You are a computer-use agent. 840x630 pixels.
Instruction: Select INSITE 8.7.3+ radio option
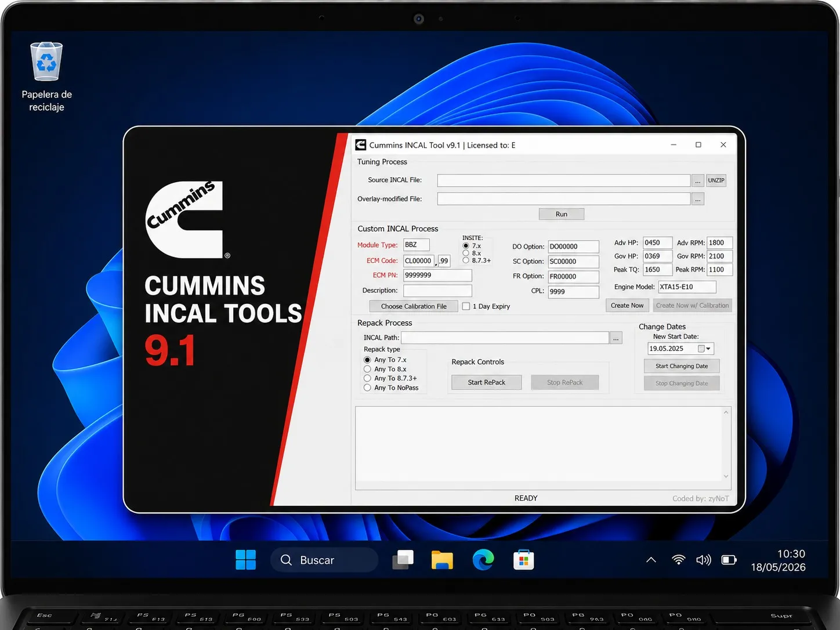tap(466, 260)
